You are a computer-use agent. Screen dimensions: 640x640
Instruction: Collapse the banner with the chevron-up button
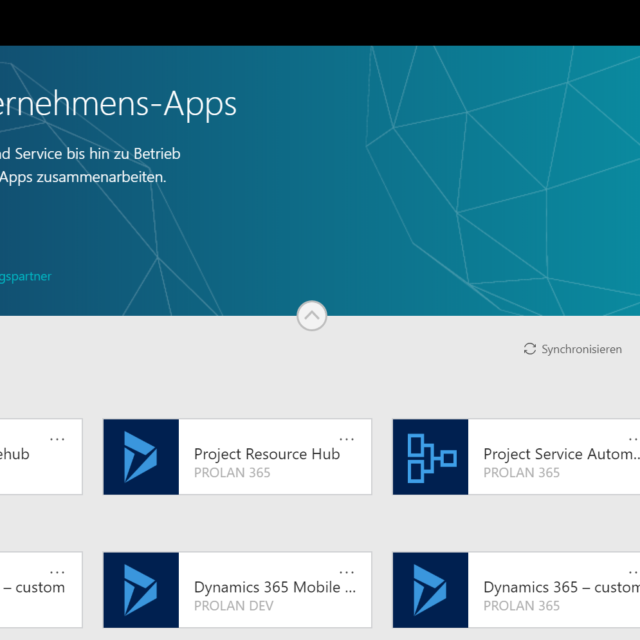(x=311, y=316)
